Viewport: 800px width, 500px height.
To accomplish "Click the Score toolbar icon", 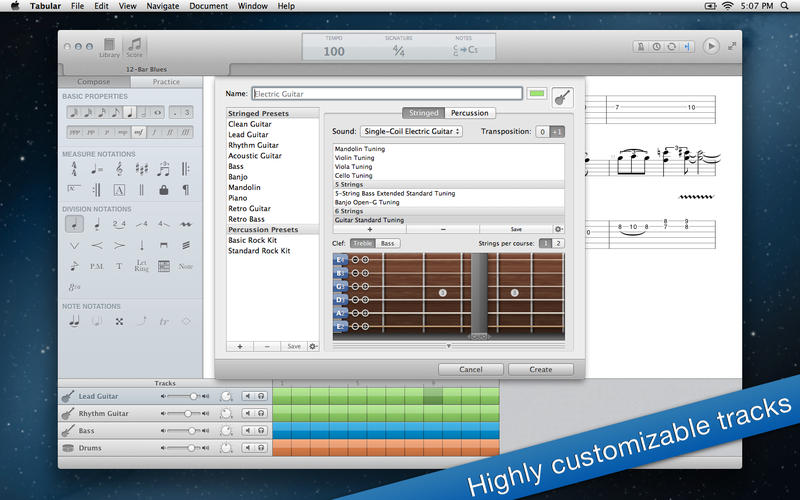I will click(134, 47).
